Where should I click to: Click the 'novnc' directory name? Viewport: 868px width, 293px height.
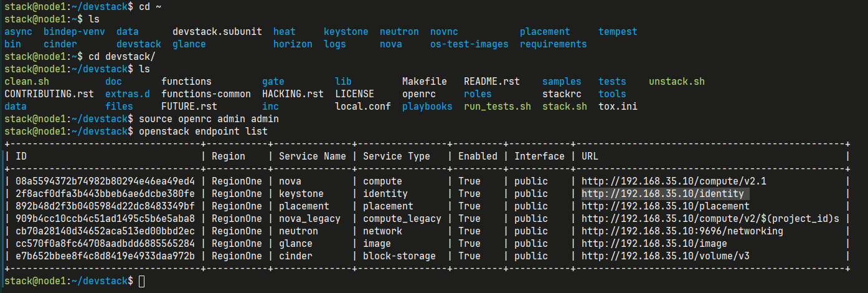[x=444, y=31]
